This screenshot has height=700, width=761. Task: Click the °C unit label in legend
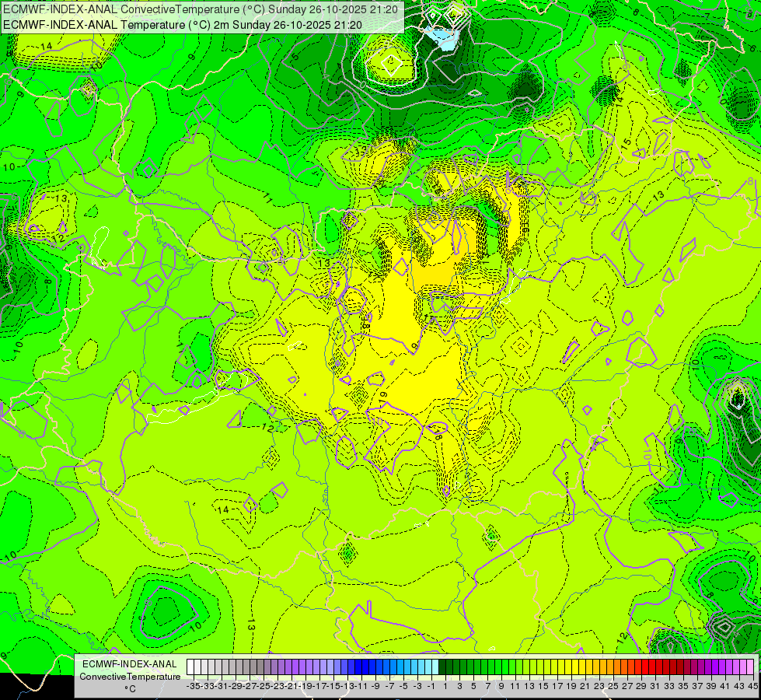point(130,688)
